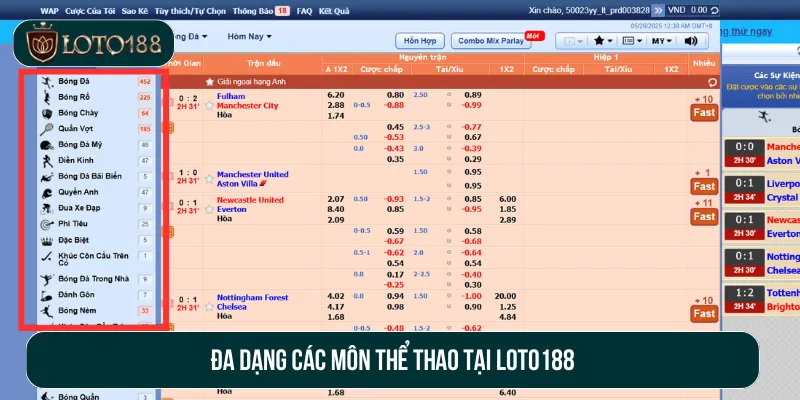The image size is (800, 400).
Task: Select the 6.20 odds for Fulham
Action: point(336,95)
